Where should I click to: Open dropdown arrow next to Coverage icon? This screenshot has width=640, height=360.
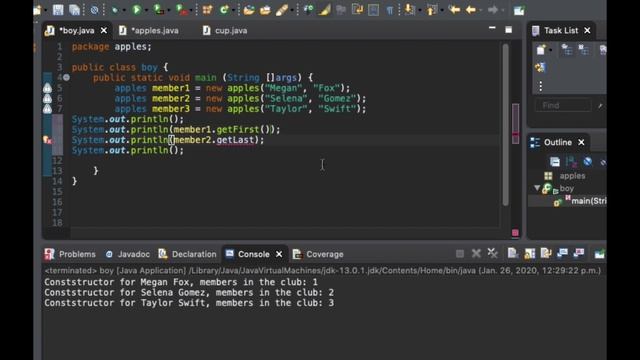pyautogui.click(x=168, y=10)
